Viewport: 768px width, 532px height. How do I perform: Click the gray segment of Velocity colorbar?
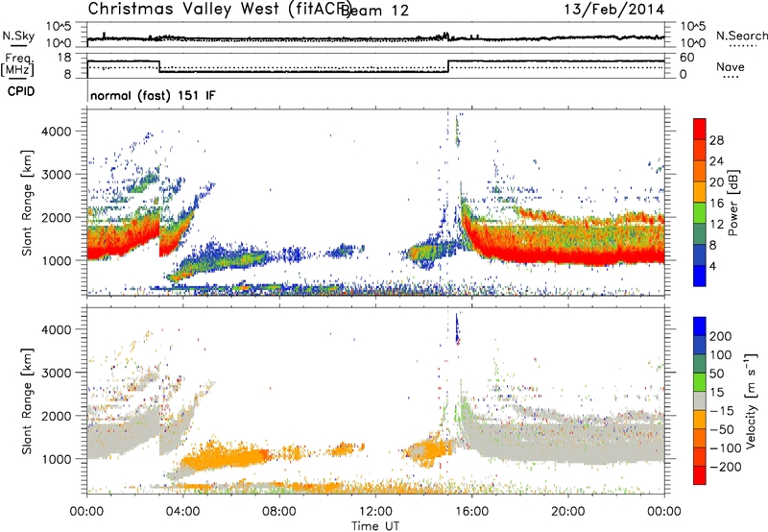click(700, 400)
